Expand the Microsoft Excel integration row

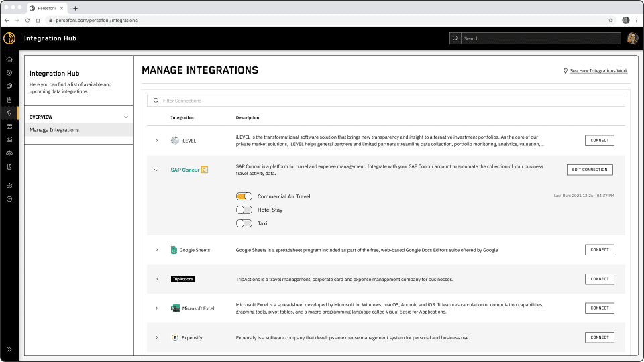point(156,308)
